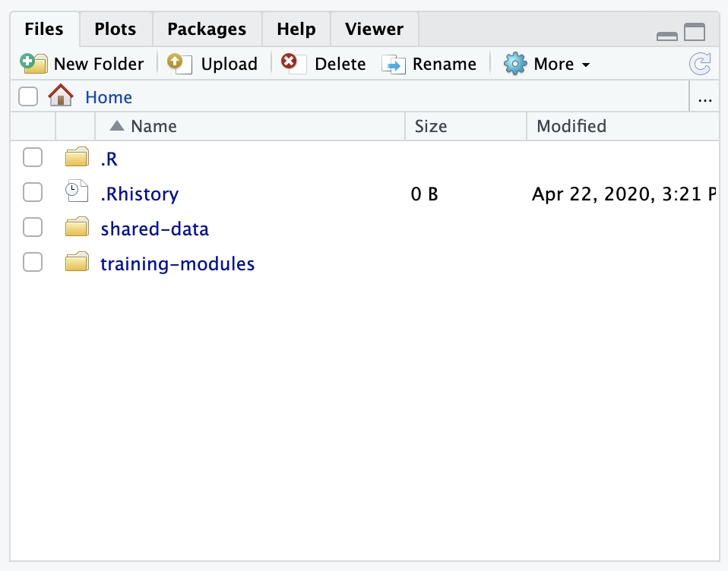The height and width of the screenshot is (571, 728).
Task: Open the Plots tab
Action: pyautogui.click(x=115, y=29)
